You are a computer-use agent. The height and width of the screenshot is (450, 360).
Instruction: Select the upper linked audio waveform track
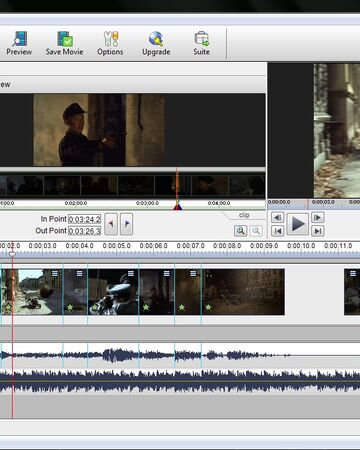[x=180, y=355]
